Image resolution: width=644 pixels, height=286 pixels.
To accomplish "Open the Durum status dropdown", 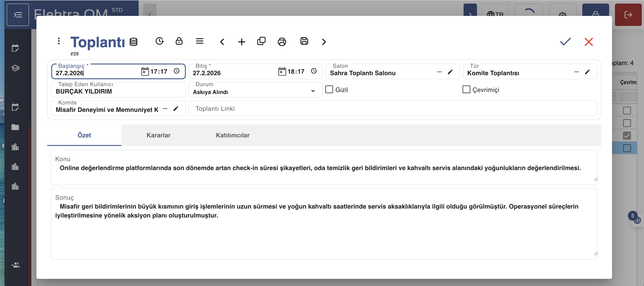I will (313, 91).
